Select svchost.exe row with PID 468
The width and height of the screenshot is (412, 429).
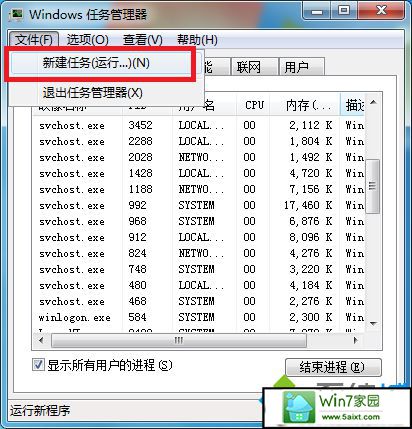coord(200,301)
